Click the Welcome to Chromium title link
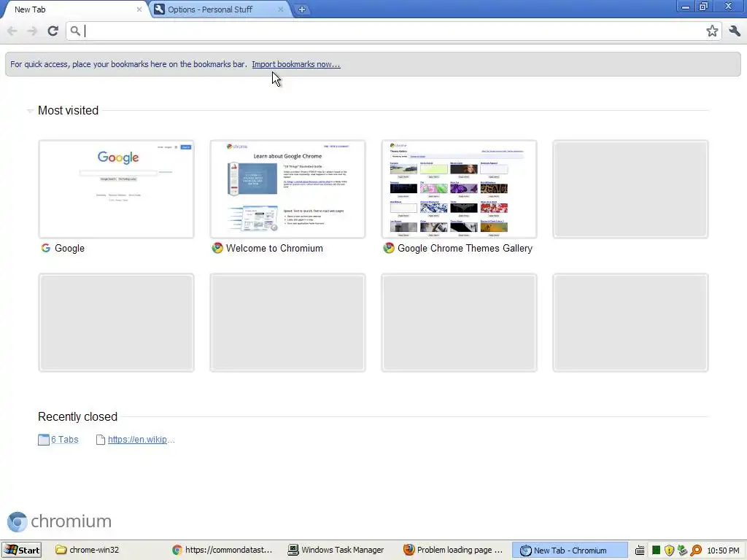The image size is (747, 560). point(274,248)
